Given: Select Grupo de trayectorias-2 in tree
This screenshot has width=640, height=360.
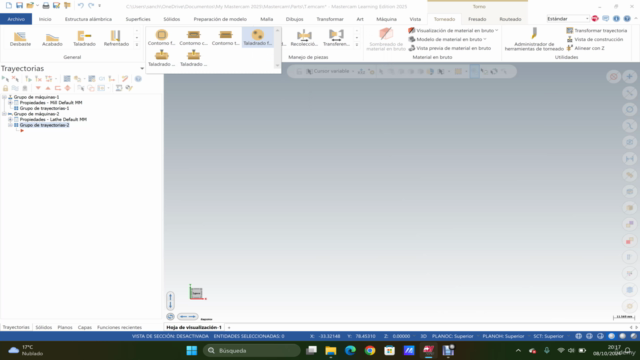Looking at the screenshot, I should point(44,125).
